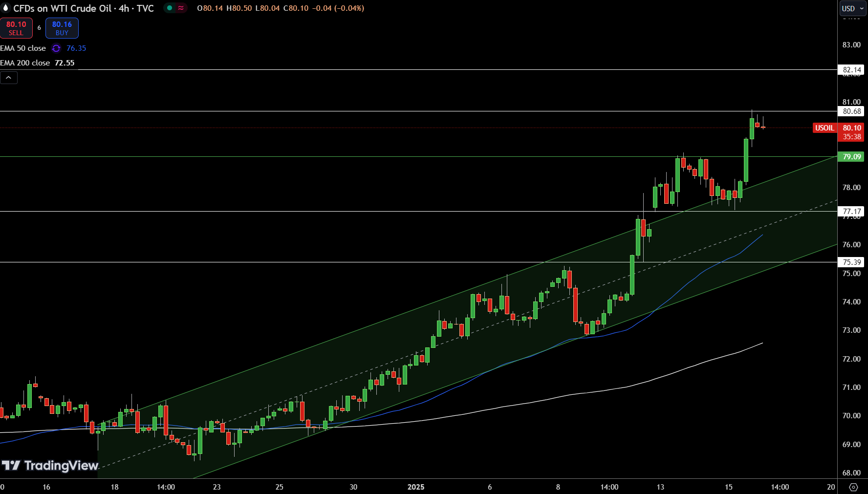Image resolution: width=868 pixels, height=494 pixels.
Task: Click the pink data mode approximation icon
Action: (x=181, y=8)
